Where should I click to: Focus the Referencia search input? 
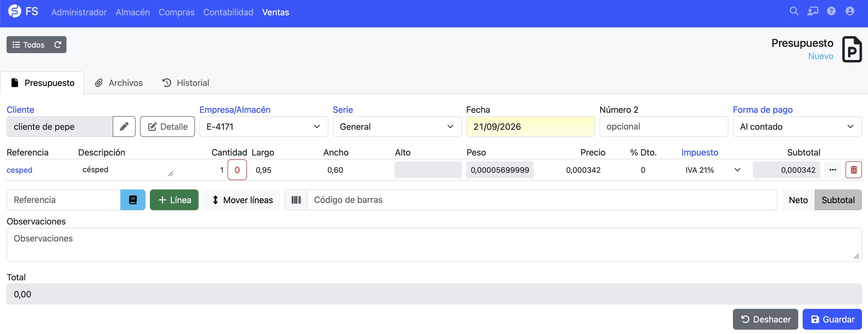(63, 200)
